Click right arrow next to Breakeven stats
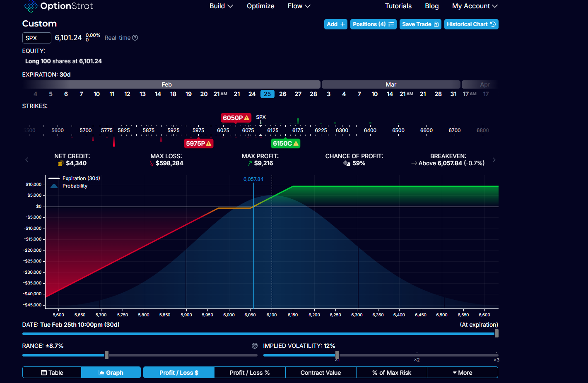The height and width of the screenshot is (383, 588). coord(494,160)
